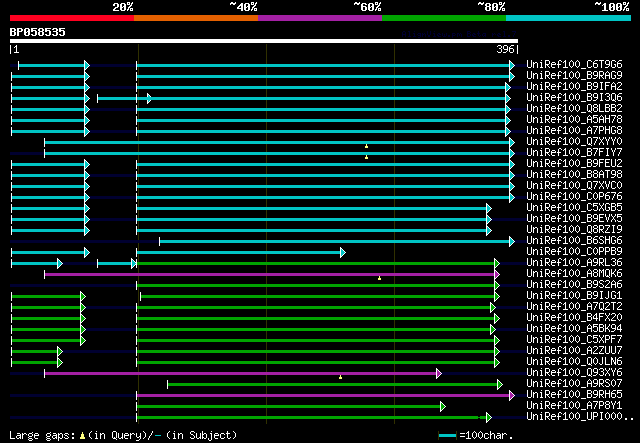
Task: Click the BP058535 query name
Action: tap(38, 32)
